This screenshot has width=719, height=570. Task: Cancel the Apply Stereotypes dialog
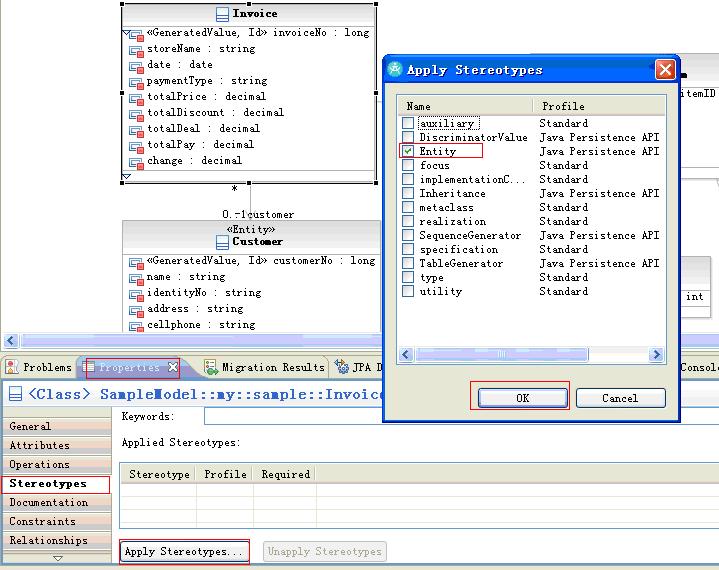click(620, 398)
